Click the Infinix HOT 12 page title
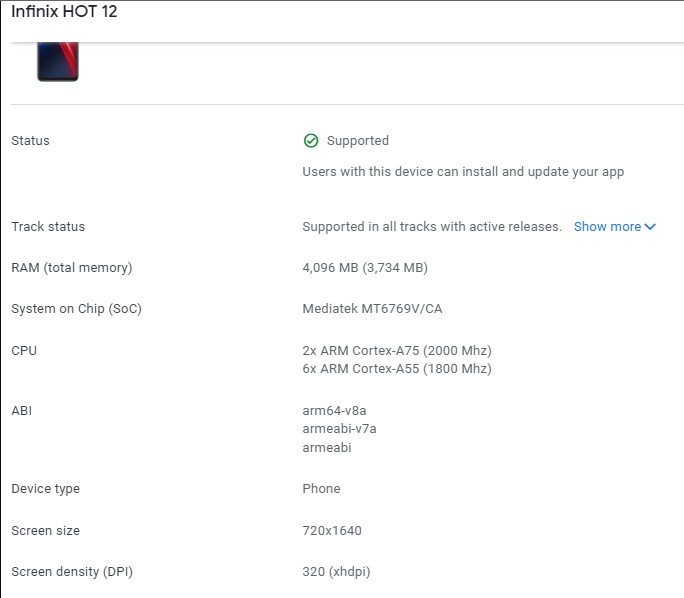Screen dimensions: 684x598 (64, 11)
